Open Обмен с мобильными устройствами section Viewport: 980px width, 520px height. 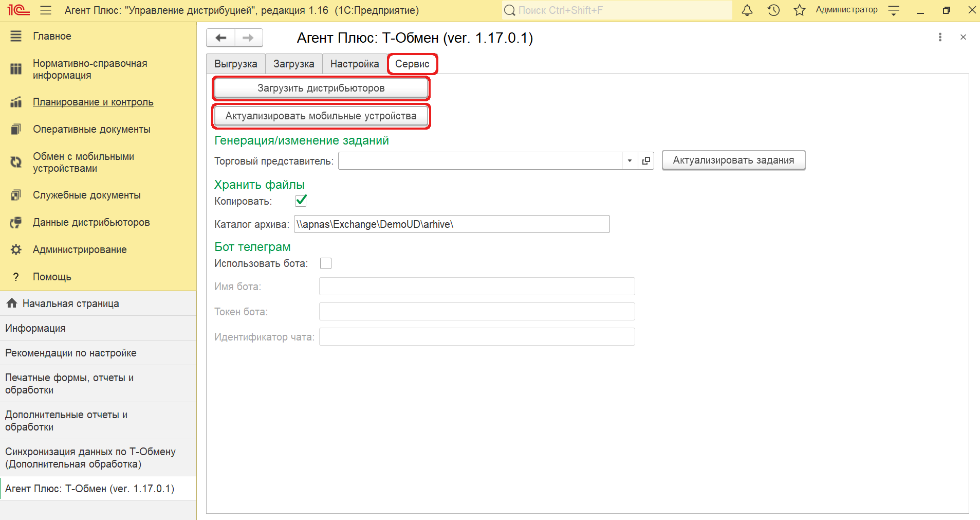[83, 162]
